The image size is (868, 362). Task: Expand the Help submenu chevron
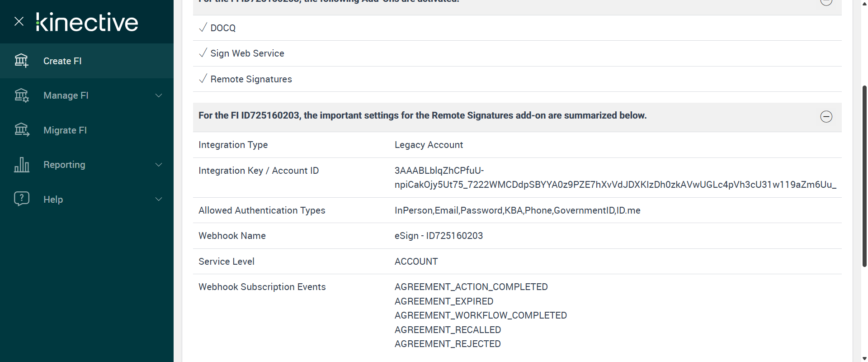[x=159, y=199]
